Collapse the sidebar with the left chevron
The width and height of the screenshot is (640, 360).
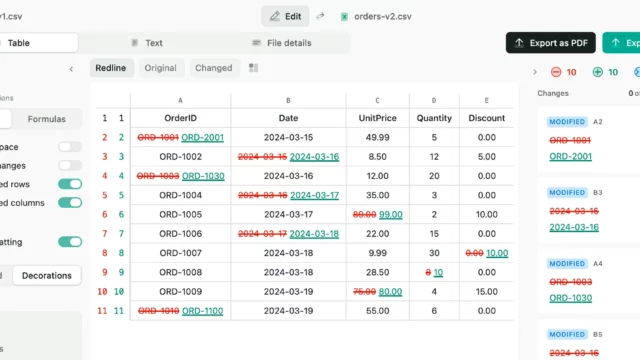pos(71,69)
